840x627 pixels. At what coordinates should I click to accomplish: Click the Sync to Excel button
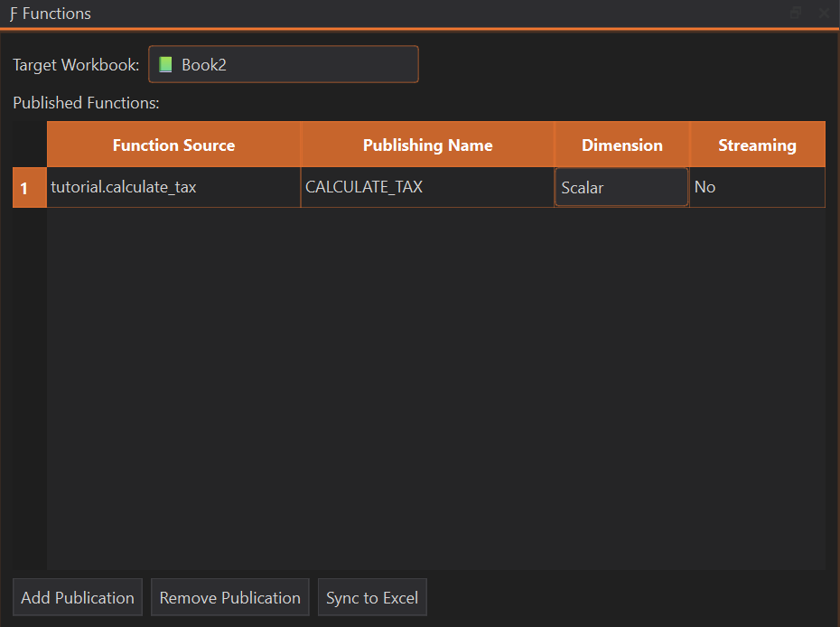tap(371, 598)
